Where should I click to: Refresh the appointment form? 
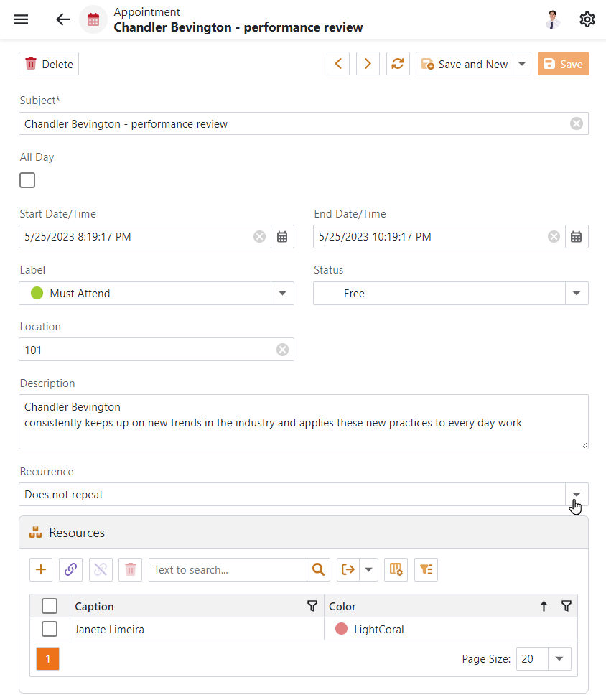(x=398, y=64)
